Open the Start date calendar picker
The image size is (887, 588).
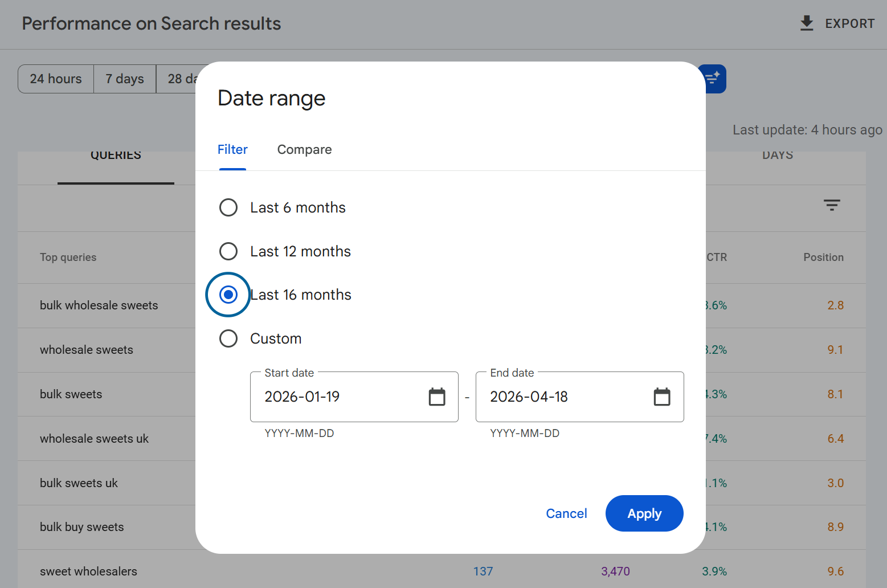tap(437, 397)
